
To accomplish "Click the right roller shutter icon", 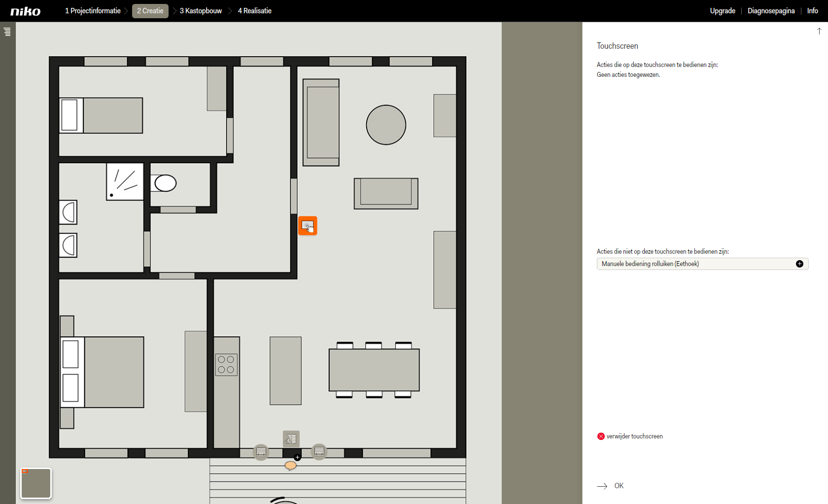I will pos(319,451).
